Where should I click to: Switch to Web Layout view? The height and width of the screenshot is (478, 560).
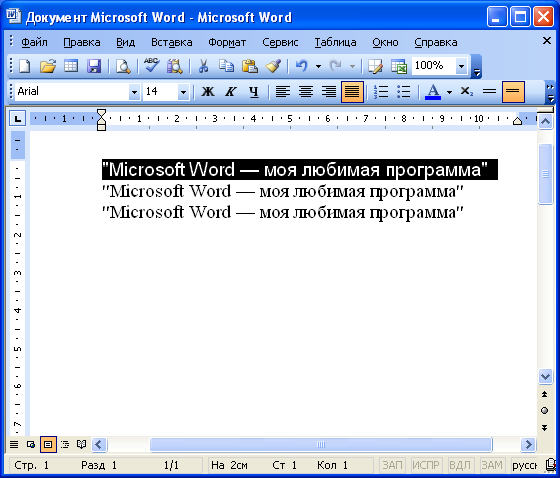31,444
